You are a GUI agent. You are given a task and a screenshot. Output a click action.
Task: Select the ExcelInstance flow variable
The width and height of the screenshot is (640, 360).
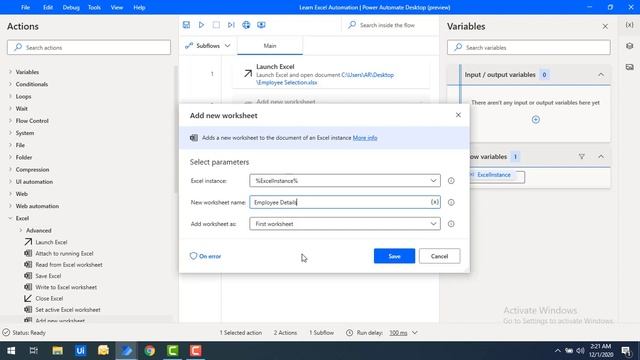[494, 175]
